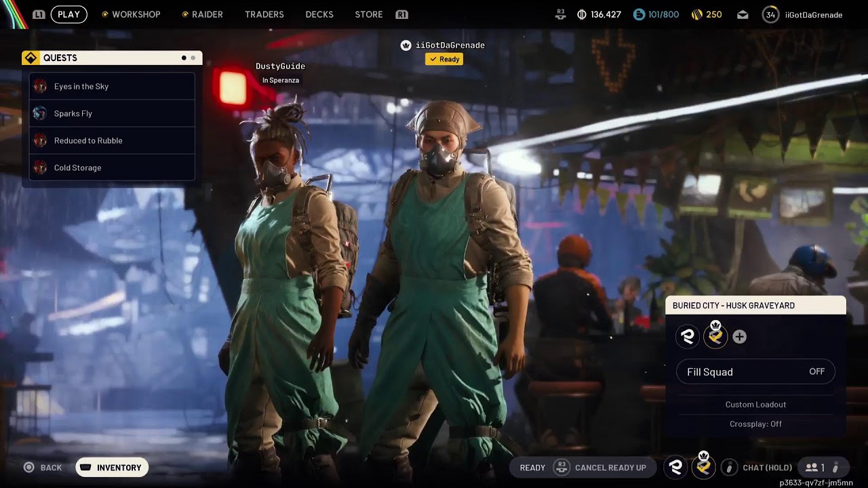Click the gold squad leader emblem in the map panel
868x488 pixels.
click(x=715, y=336)
